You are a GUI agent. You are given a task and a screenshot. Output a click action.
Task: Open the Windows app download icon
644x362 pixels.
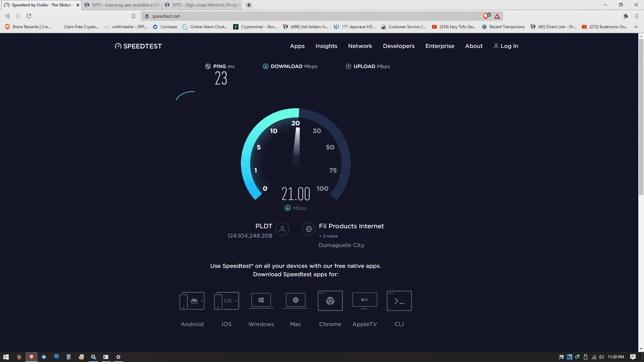[x=261, y=301]
